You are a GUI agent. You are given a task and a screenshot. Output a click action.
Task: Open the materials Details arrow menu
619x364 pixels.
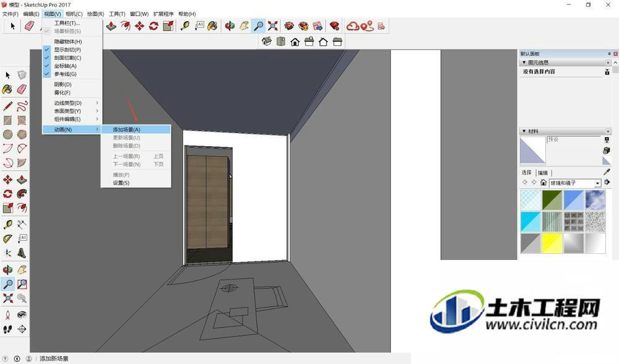pyautogui.click(x=607, y=183)
